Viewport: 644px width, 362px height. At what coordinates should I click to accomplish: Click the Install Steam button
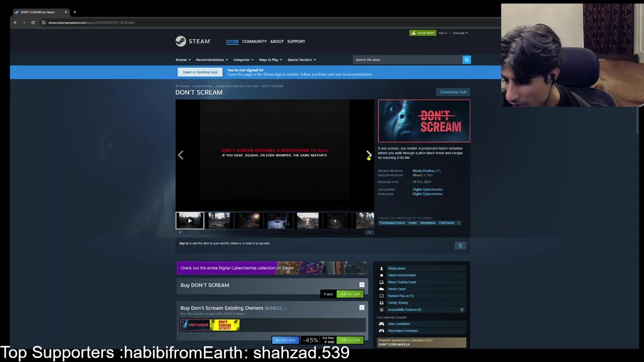coord(423,33)
